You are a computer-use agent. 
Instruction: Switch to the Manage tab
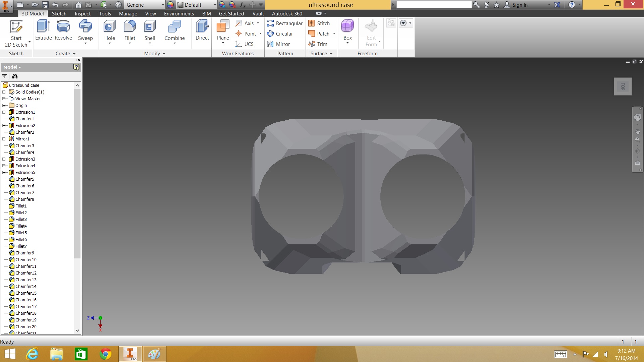pyautogui.click(x=128, y=13)
